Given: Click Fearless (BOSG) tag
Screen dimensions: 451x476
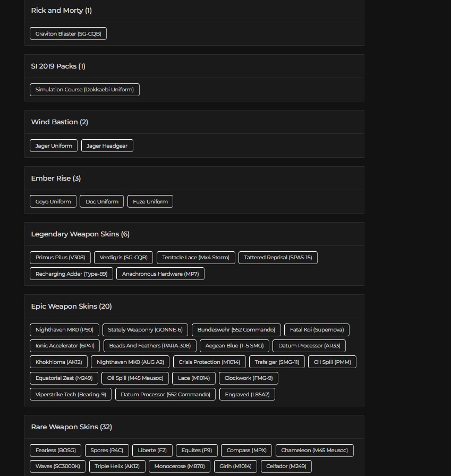Looking at the screenshot, I should click(56, 450).
